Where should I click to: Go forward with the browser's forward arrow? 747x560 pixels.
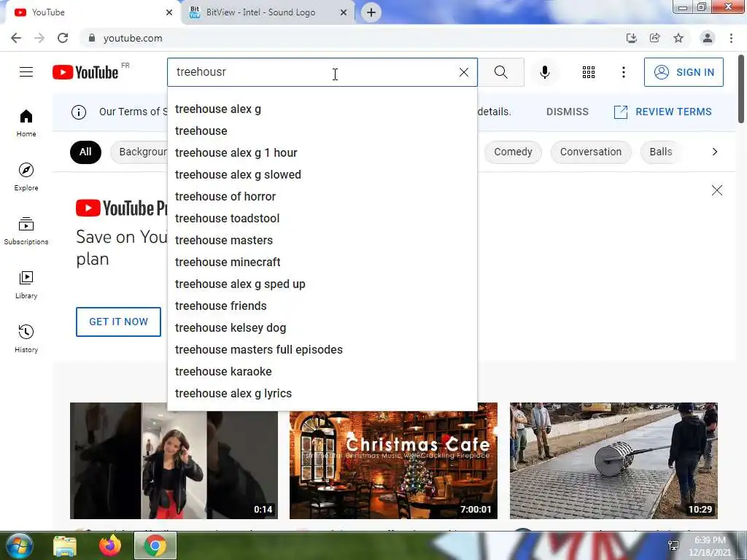pos(39,38)
